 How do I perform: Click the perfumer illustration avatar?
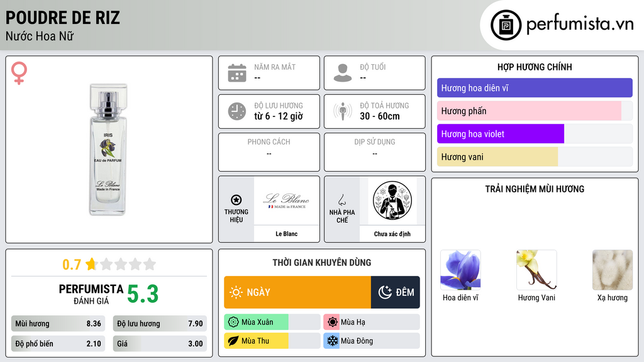point(392,200)
